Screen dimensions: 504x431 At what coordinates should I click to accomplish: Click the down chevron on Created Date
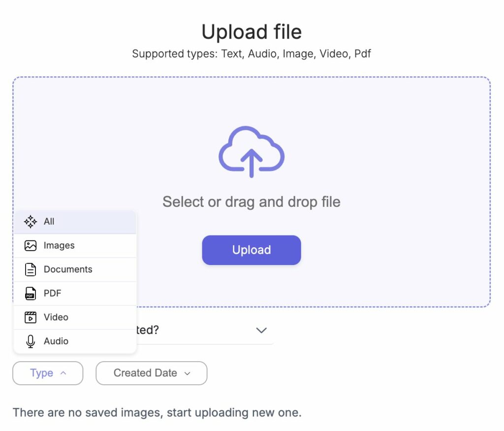point(187,373)
